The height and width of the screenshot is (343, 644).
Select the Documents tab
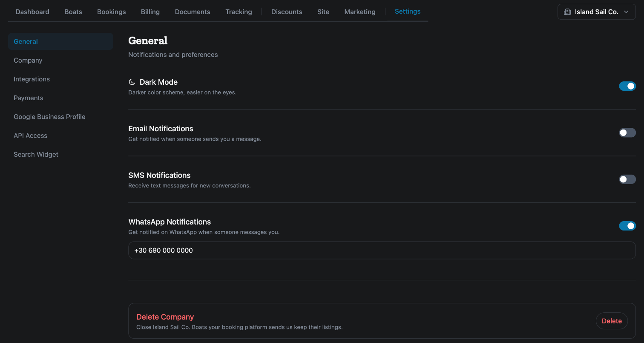pos(193,12)
